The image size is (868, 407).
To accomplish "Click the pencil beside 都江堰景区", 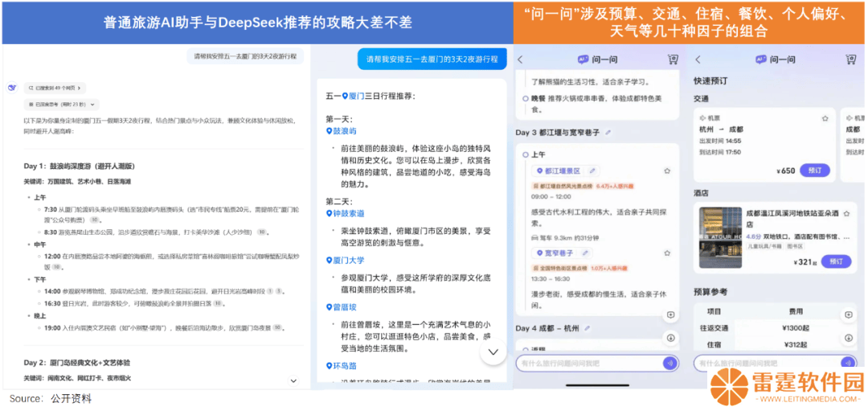I will point(592,171).
